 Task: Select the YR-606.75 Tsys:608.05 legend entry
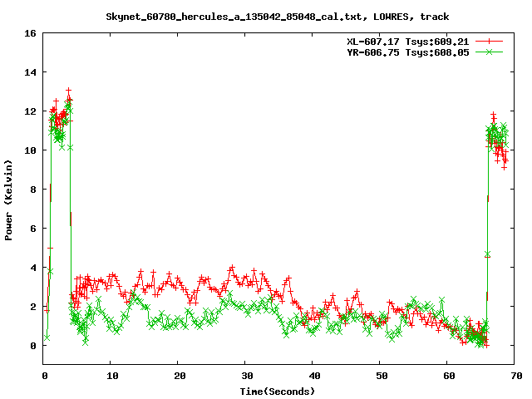click(x=408, y=52)
